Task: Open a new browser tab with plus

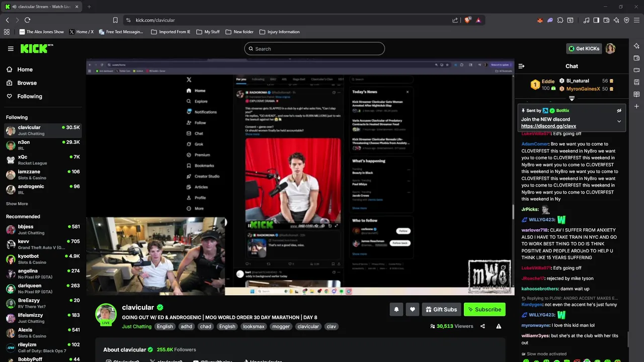Action: 89,7
